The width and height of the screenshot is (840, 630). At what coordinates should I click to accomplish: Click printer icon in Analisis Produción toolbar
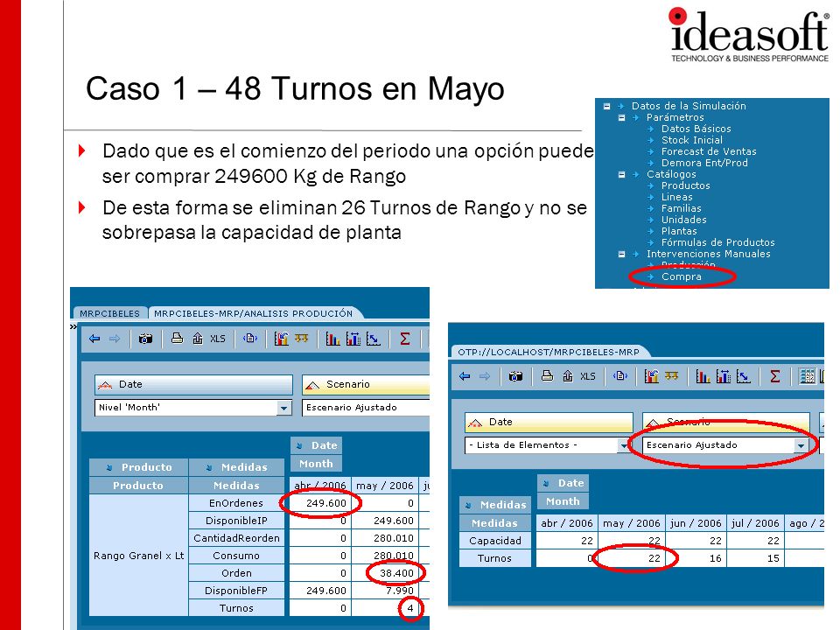click(178, 338)
